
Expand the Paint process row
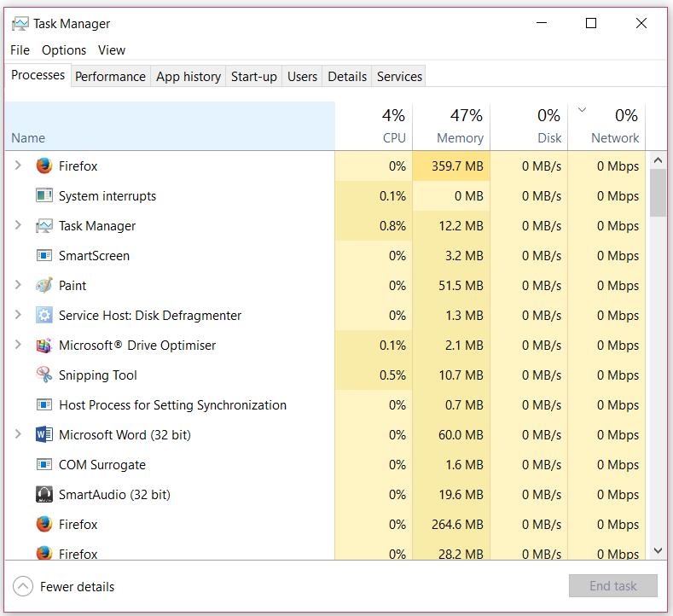click(x=18, y=285)
